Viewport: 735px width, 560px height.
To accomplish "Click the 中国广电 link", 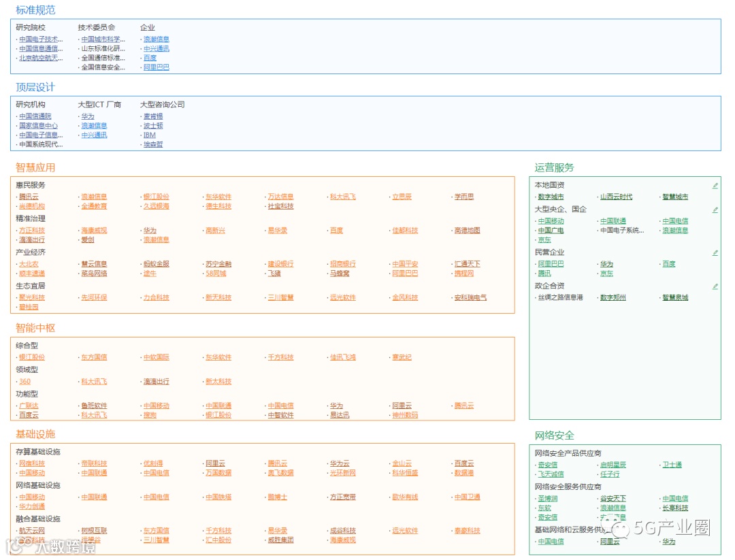I will (551, 231).
